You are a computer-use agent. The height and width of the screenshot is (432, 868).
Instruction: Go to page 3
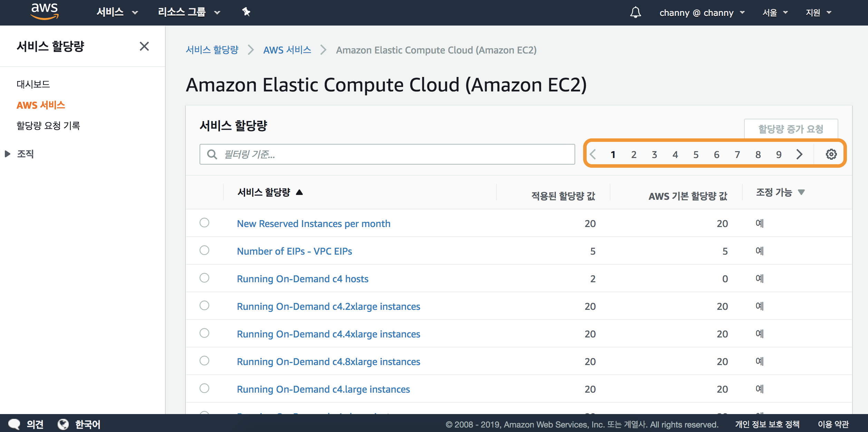(x=654, y=155)
